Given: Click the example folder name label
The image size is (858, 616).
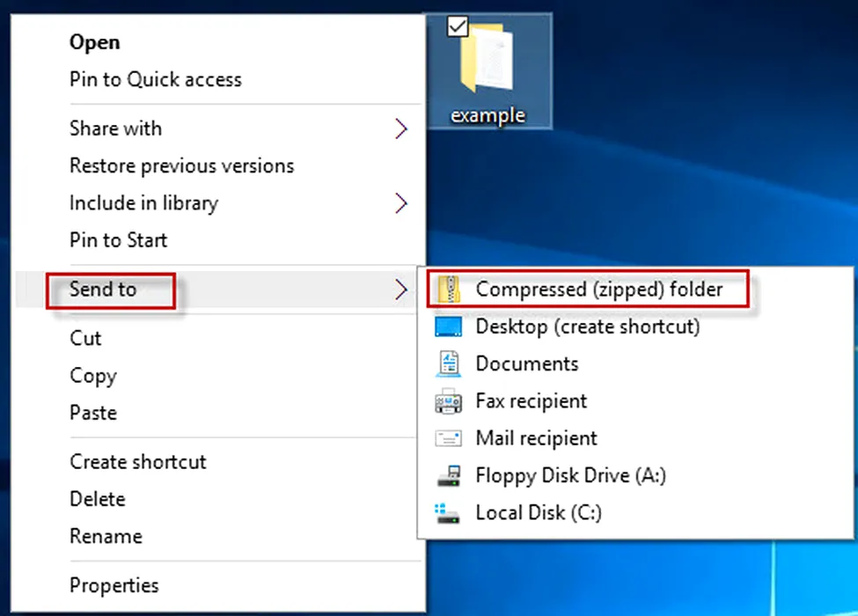Looking at the screenshot, I should 488,115.
